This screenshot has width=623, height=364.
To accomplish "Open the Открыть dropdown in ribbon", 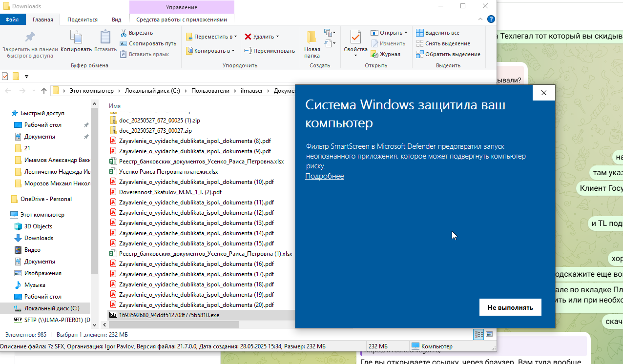I will pyautogui.click(x=389, y=33).
